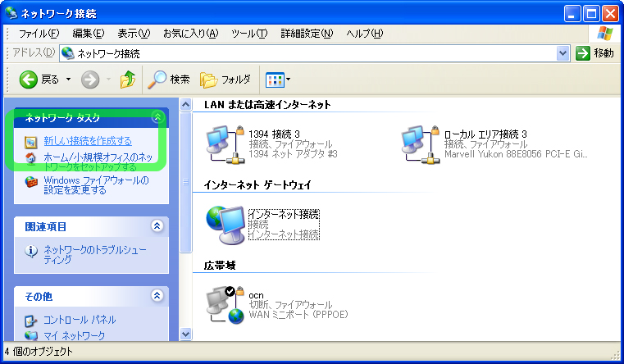Click the new connection wizard icon
Screen dimensions: 624x364
tap(30, 142)
